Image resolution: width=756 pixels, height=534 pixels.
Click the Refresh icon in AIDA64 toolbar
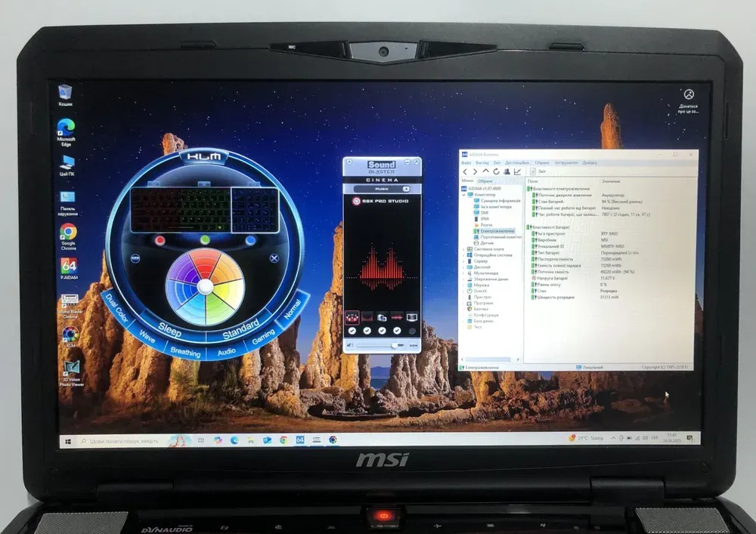[x=495, y=171]
